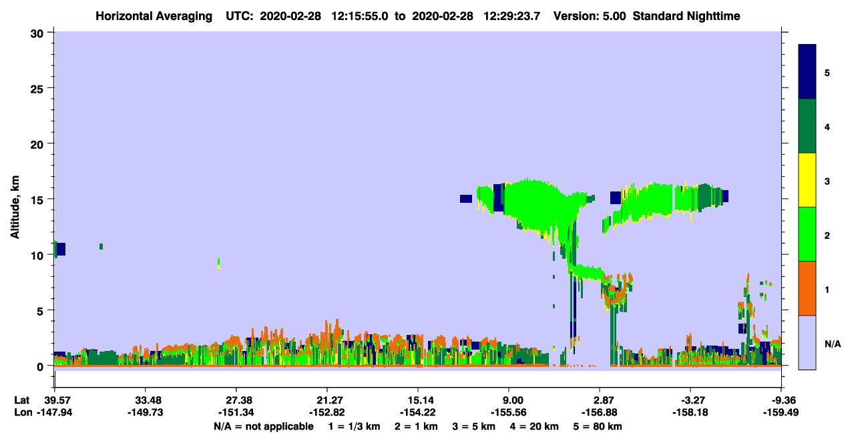Click the legend entry '3 = 5 km'
This screenshot has height=445, width=868.
pyautogui.click(x=474, y=426)
